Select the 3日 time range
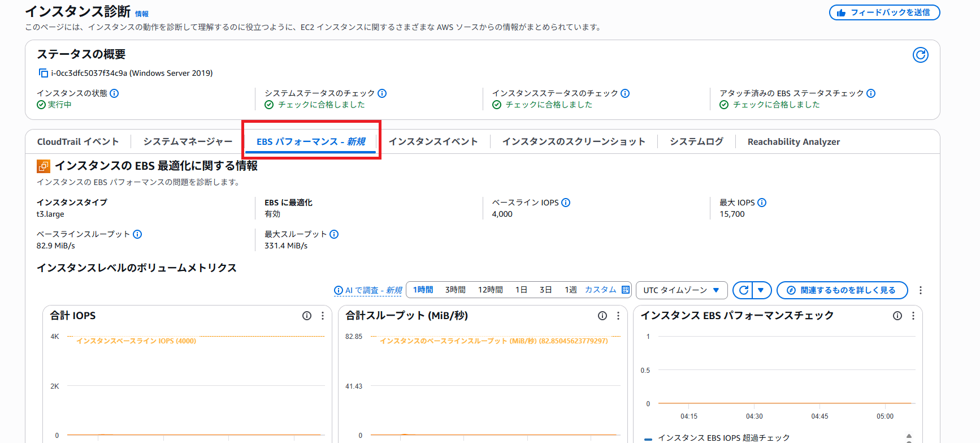This screenshot has height=443, width=980. coord(545,290)
